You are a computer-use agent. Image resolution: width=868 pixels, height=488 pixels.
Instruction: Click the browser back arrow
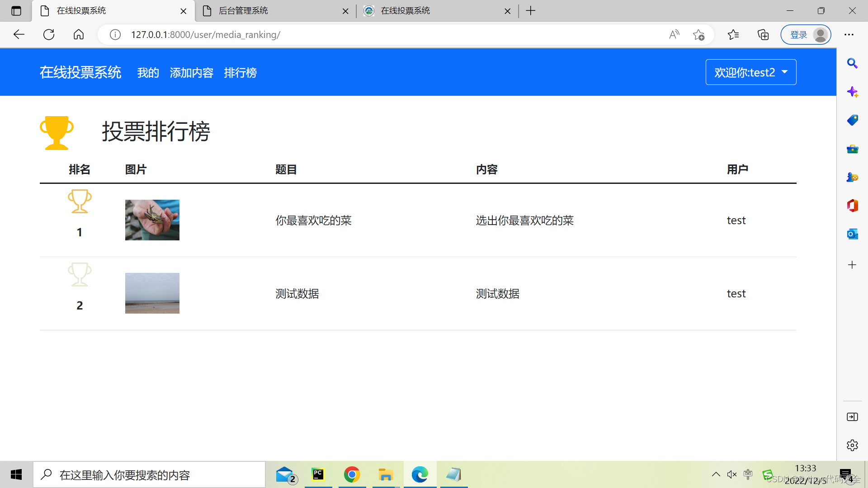[x=19, y=34]
